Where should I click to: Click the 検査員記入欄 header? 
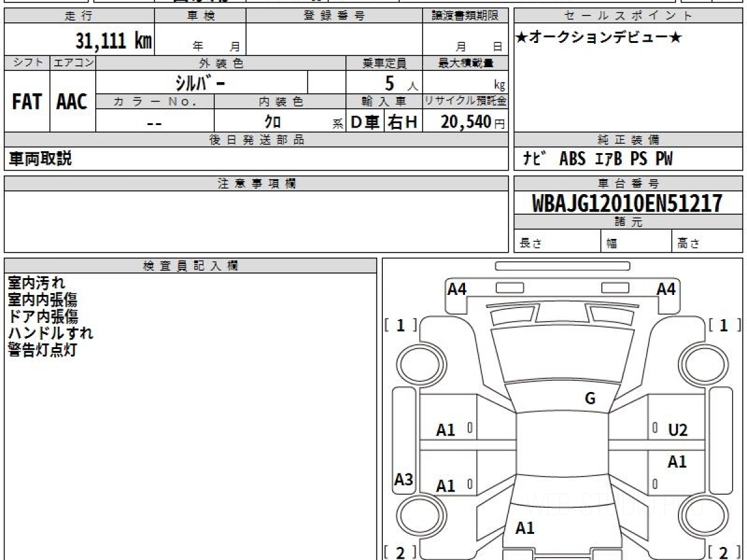point(190,265)
